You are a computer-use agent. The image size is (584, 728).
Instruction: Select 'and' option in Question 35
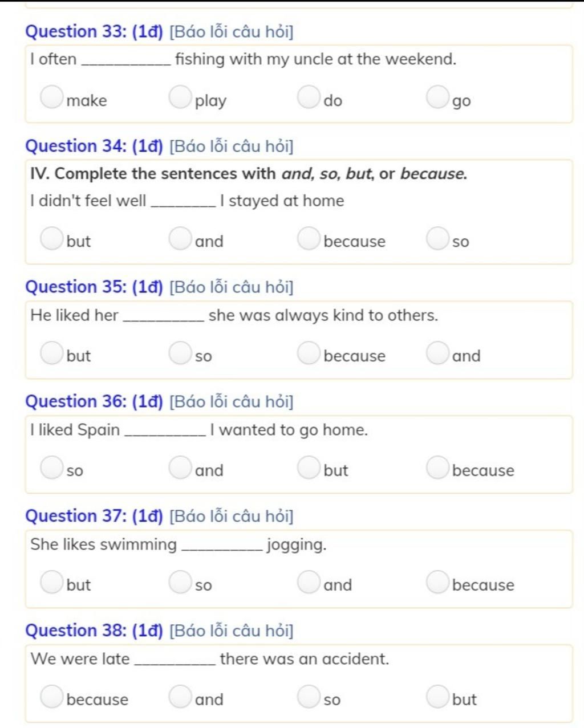(437, 353)
